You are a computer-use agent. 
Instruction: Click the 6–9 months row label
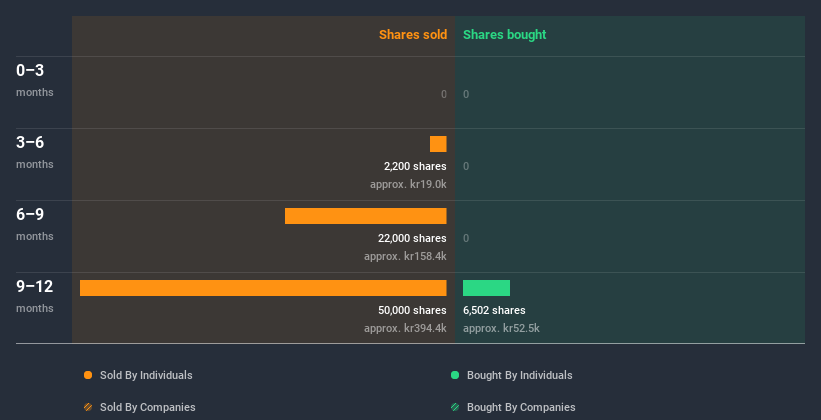[35, 224]
